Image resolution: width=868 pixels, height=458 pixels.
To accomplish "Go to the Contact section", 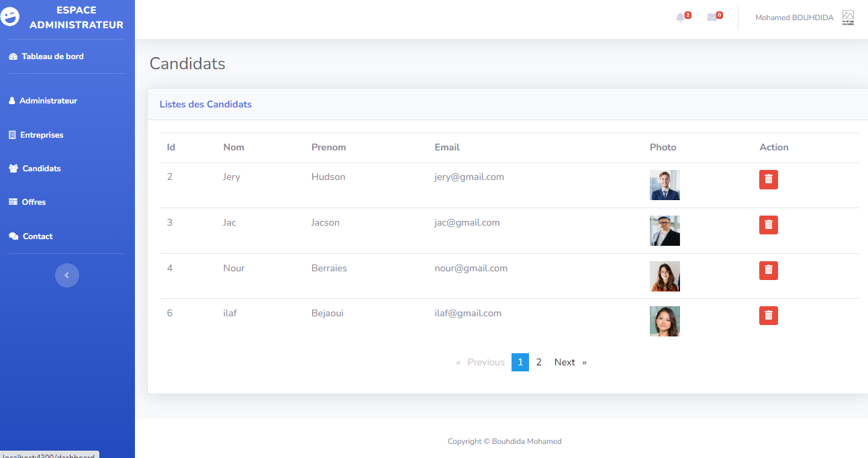I will (37, 236).
